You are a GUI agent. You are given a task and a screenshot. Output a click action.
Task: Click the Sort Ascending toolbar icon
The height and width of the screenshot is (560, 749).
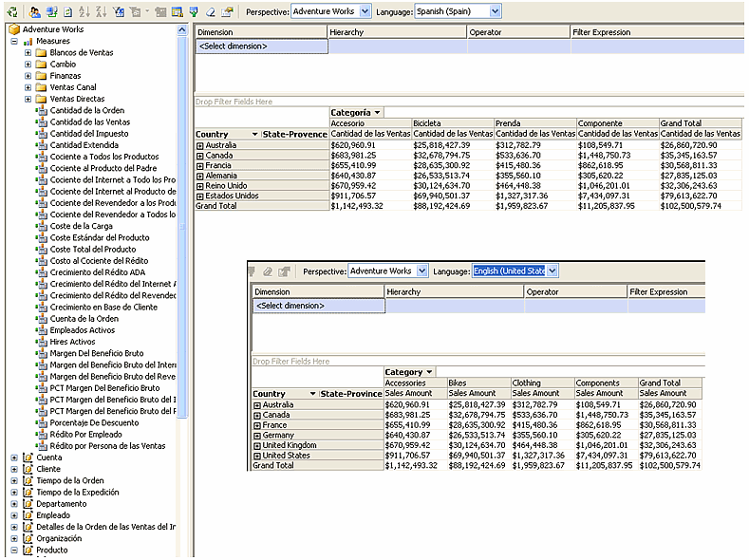pos(83,11)
